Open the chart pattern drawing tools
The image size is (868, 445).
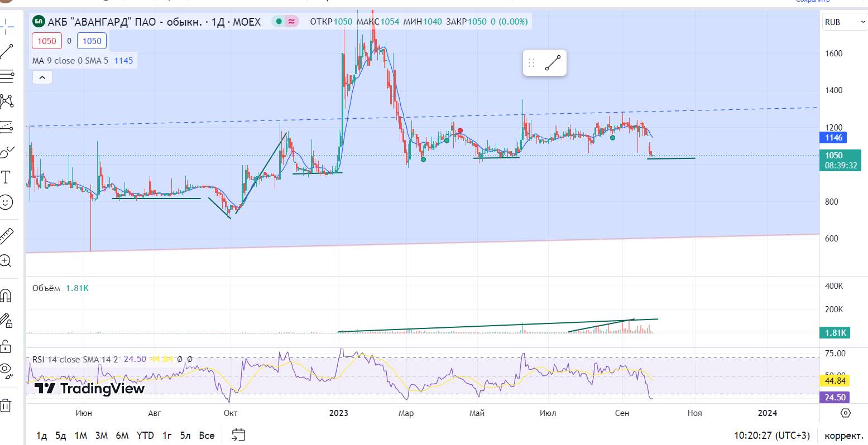pos(6,101)
